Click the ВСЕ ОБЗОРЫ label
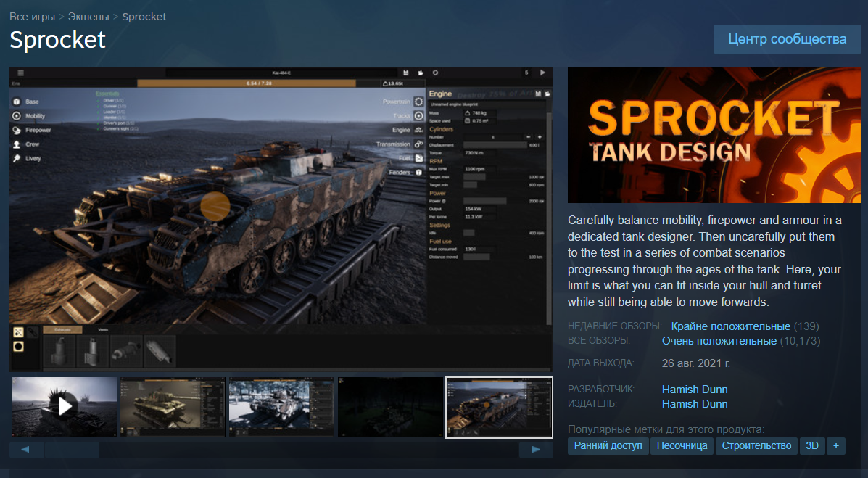This screenshot has height=478, width=868. click(x=599, y=341)
